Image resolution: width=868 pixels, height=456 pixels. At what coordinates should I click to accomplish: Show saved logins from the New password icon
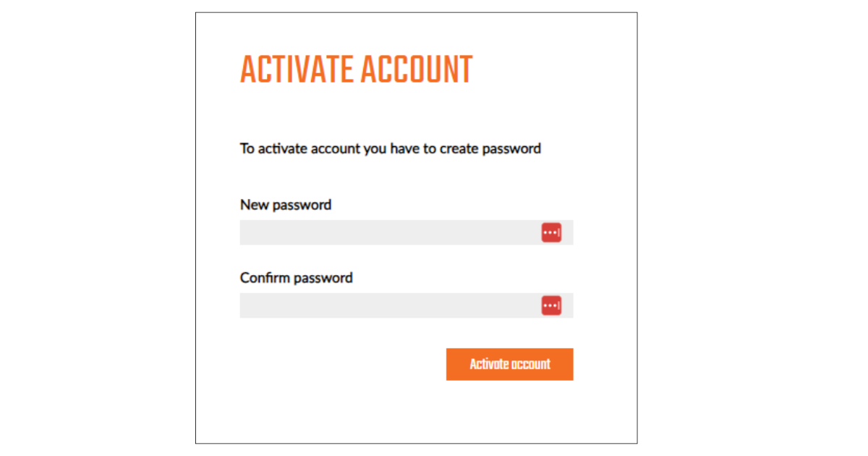click(551, 232)
